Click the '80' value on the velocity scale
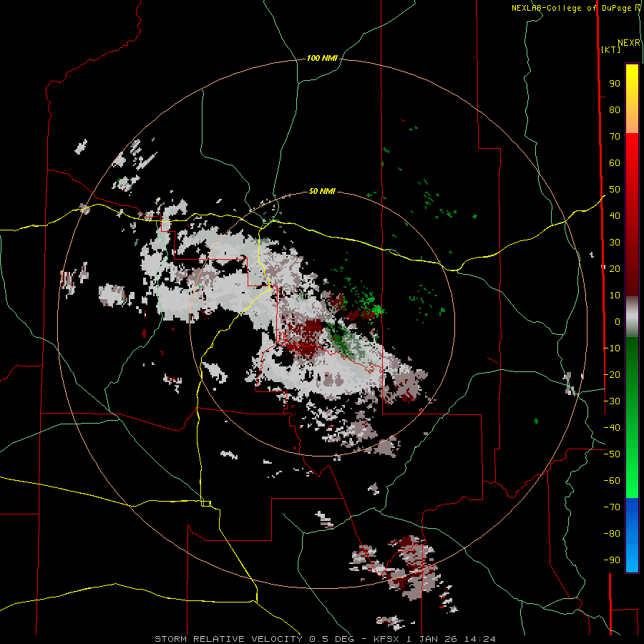Viewport: 644px width, 644px height. pos(615,109)
